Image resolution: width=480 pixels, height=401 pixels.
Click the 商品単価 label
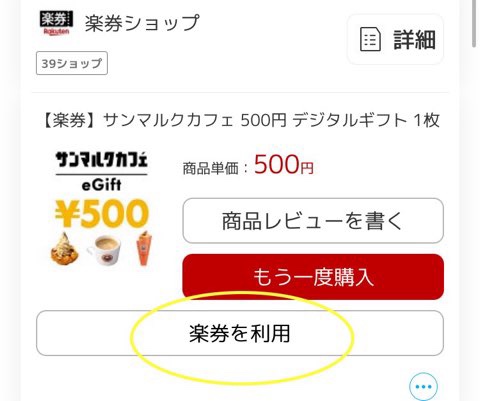210,168
